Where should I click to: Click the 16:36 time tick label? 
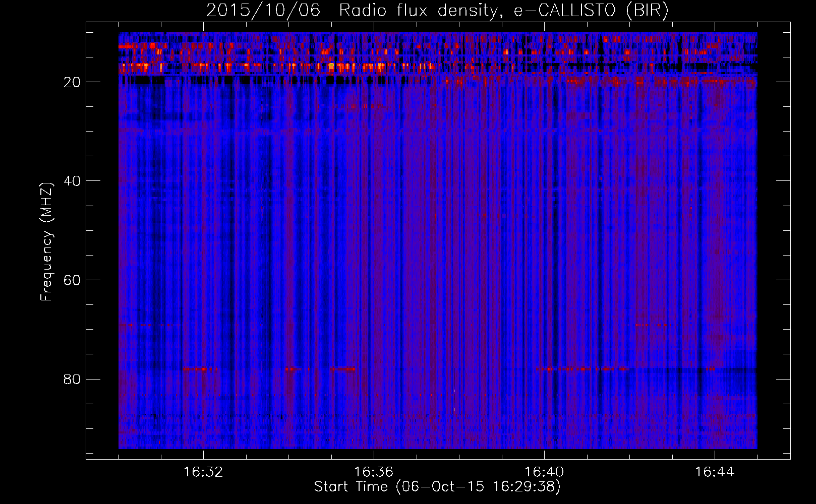[374, 472]
